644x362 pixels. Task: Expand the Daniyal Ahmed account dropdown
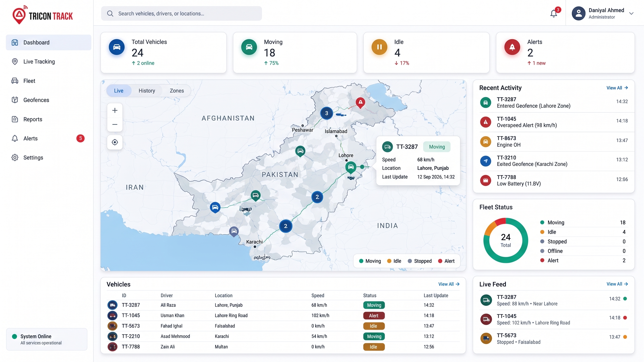(631, 13)
